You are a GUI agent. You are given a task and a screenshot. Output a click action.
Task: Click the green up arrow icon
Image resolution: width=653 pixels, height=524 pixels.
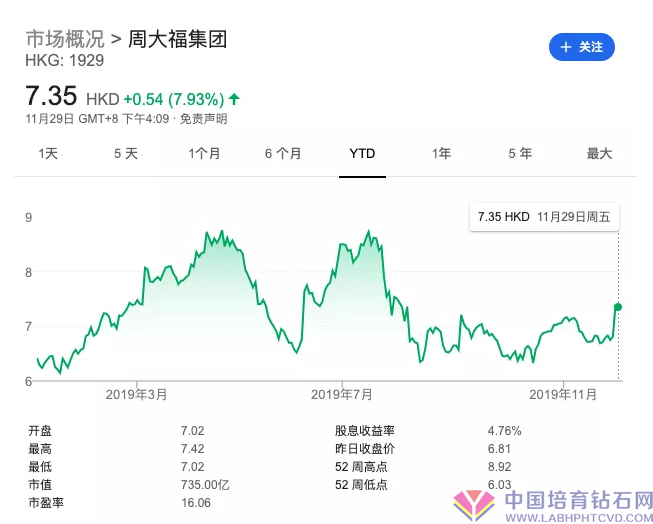pyautogui.click(x=234, y=99)
